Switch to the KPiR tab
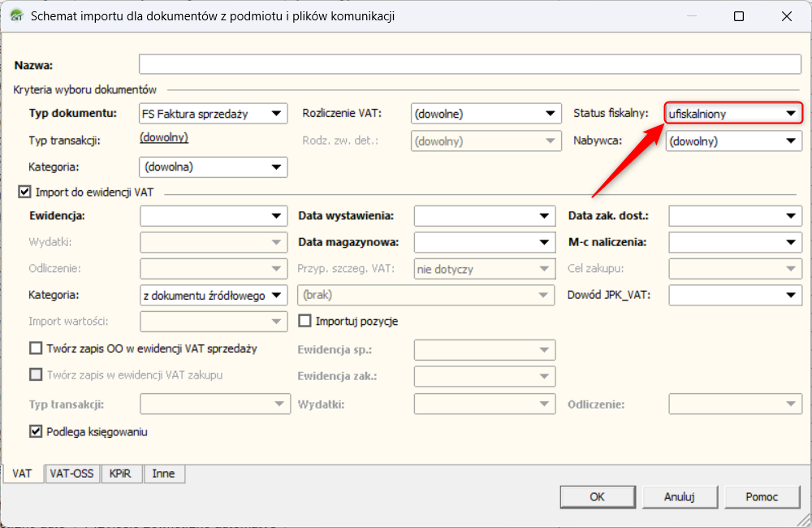The image size is (812, 528). click(x=123, y=474)
